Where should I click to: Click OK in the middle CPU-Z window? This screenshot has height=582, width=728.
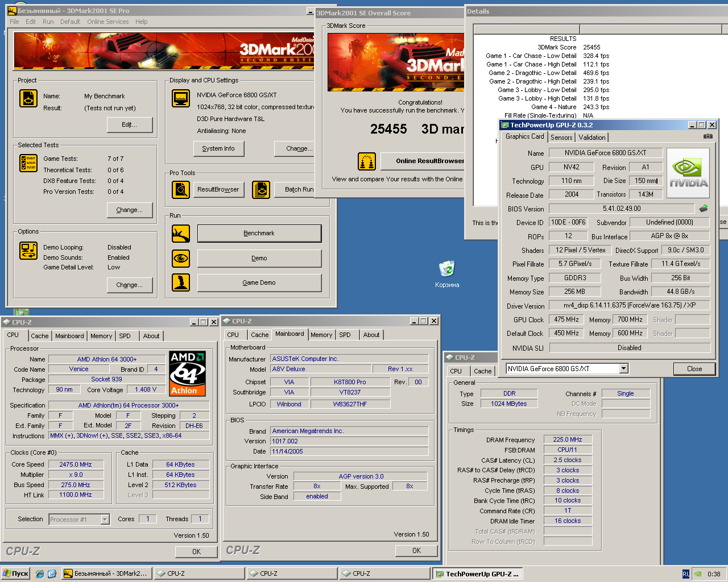416,551
